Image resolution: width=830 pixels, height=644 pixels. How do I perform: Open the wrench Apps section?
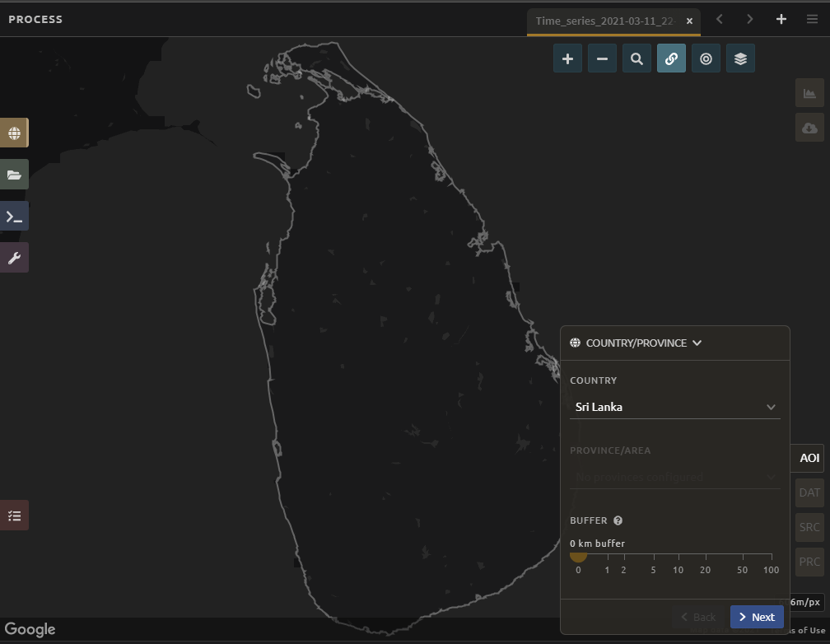(x=14, y=258)
